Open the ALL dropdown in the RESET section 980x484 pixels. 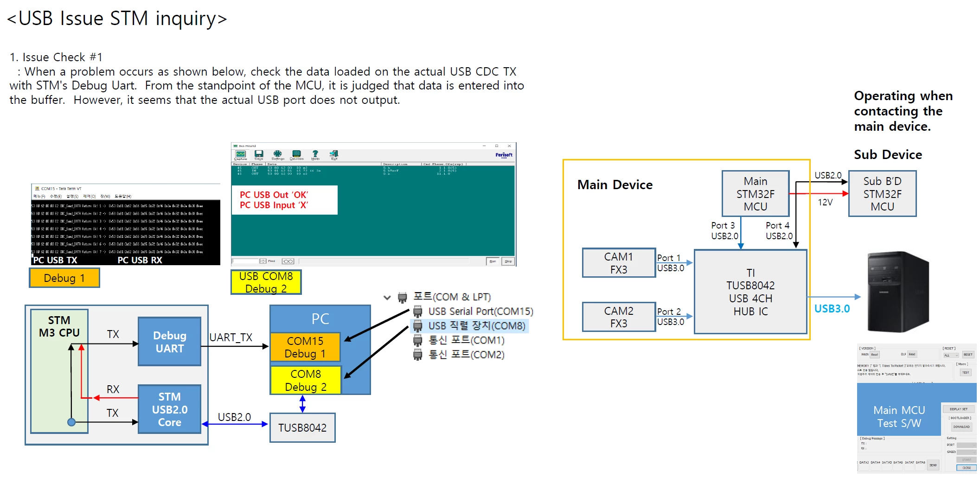coord(951,355)
